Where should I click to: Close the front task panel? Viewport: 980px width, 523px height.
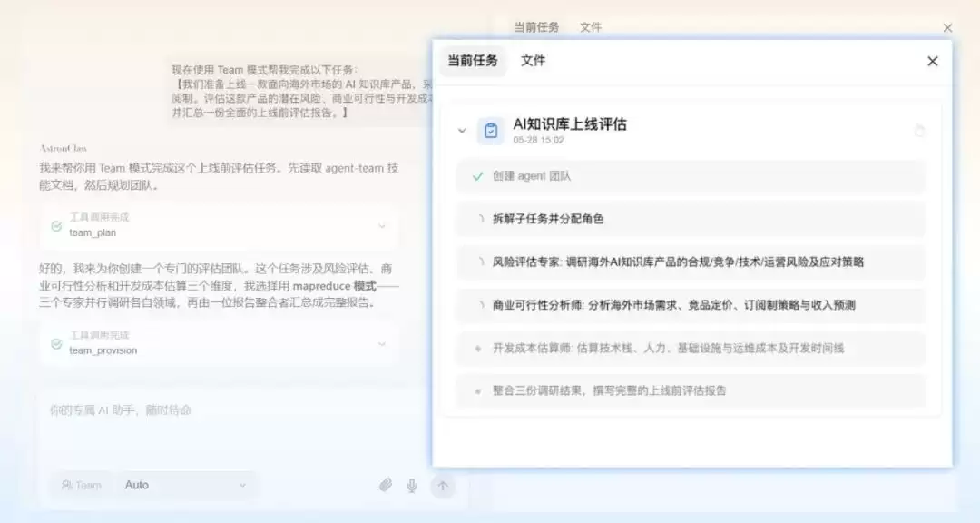pyautogui.click(x=933, y=62)
